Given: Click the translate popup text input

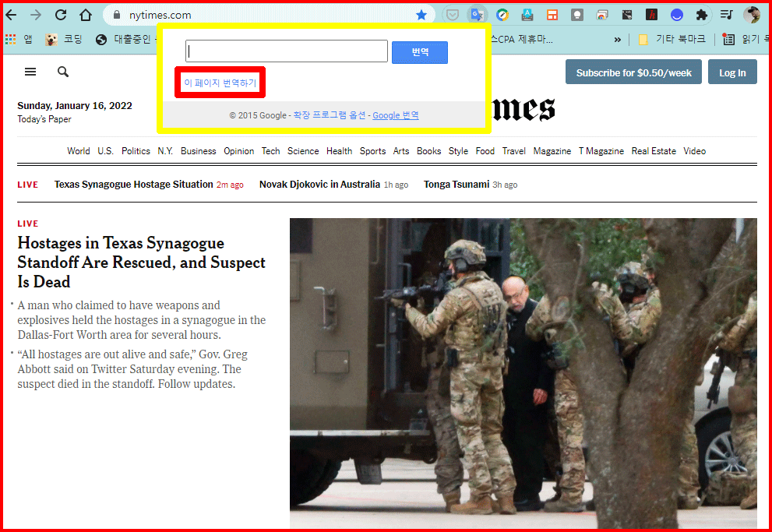Looking at the screenshot, I should click(287, 51).
